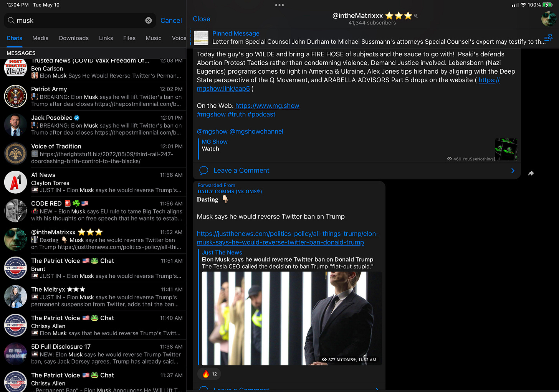Viewport: 559px width, 392px height.
Task: Close the channel preview
Action: [202, 19]
